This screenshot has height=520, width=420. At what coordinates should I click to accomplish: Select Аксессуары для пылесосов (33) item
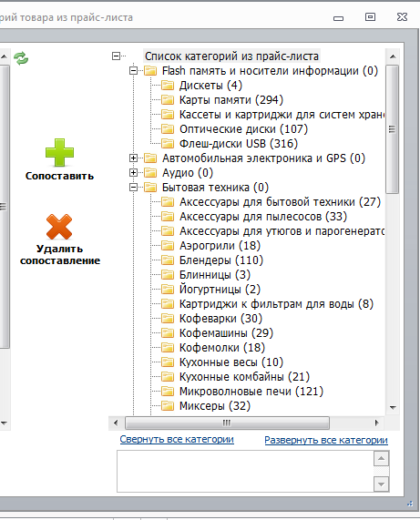(263, 217)
